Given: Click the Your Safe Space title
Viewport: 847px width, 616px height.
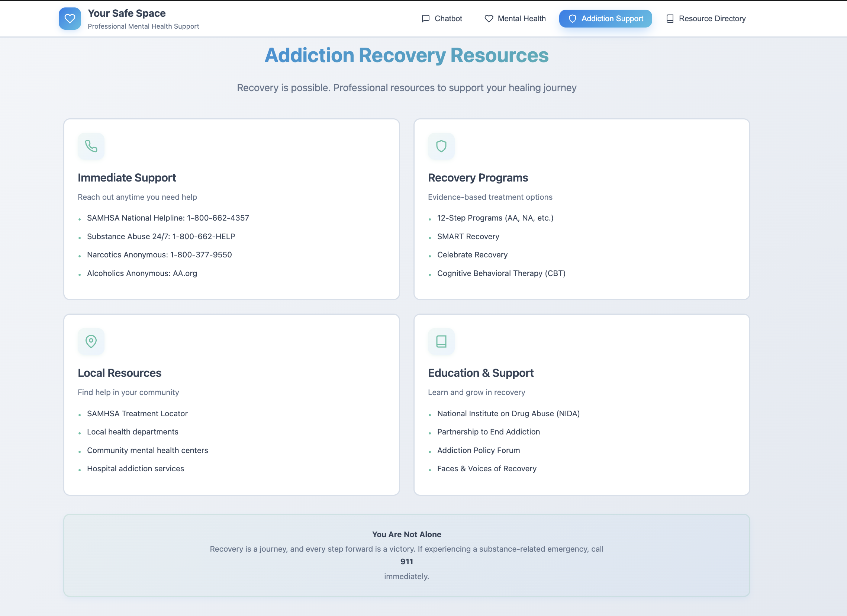Looking at the screenshot, I should pos(126,13).
